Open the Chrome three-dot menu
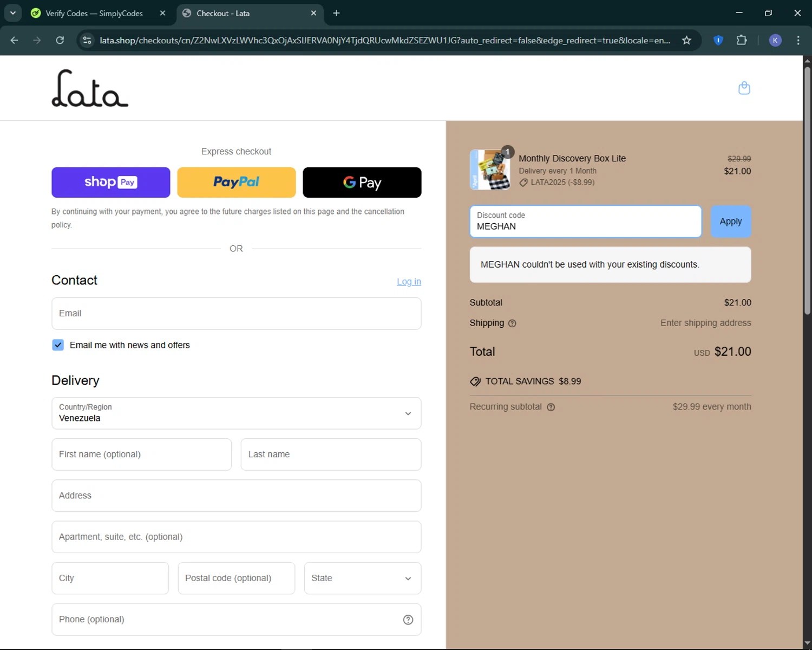The height and width of the screenshot is (650, 812). coord(798,40)
